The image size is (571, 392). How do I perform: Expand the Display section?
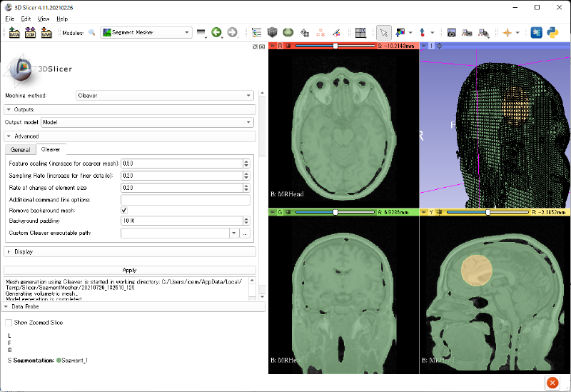point(23,251)
